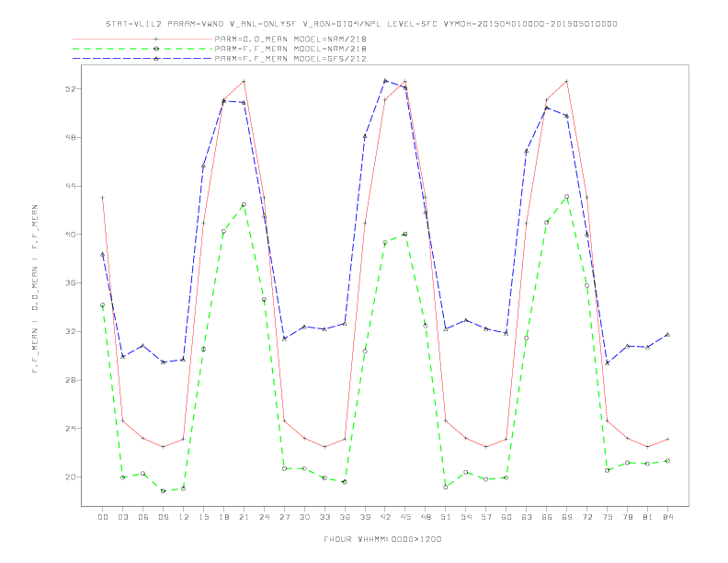This screenshot has height=563, width=728.
Task: Click y-axis tick value 32
Action: click(x=71, y=331)
